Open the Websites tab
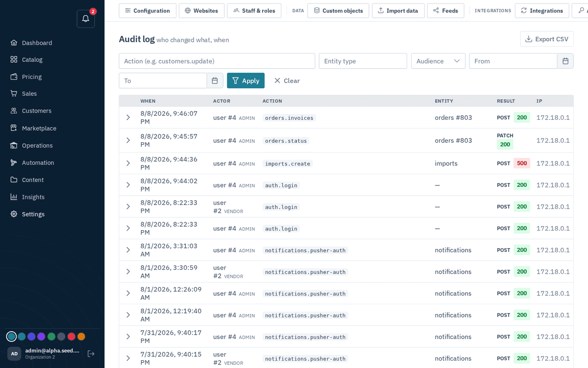Screen dimensions: 588x368 pos(201,10)
